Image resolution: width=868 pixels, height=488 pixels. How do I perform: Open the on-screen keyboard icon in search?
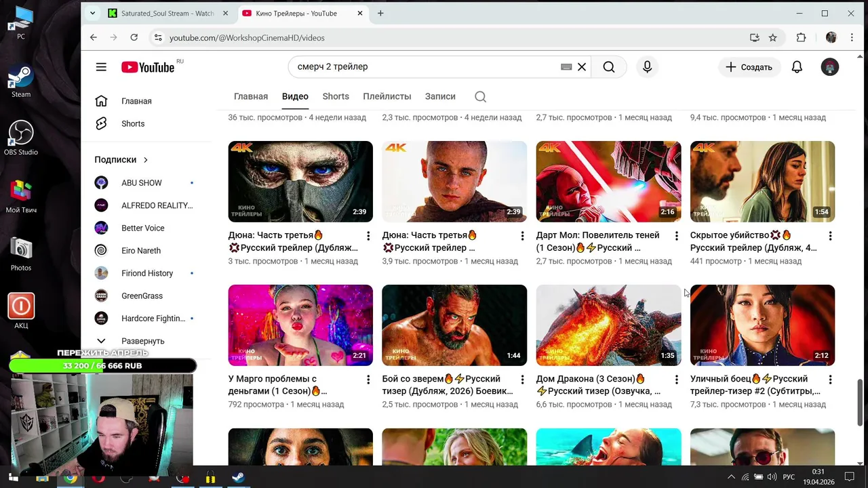pyautogui.click(x=566, y=67)
